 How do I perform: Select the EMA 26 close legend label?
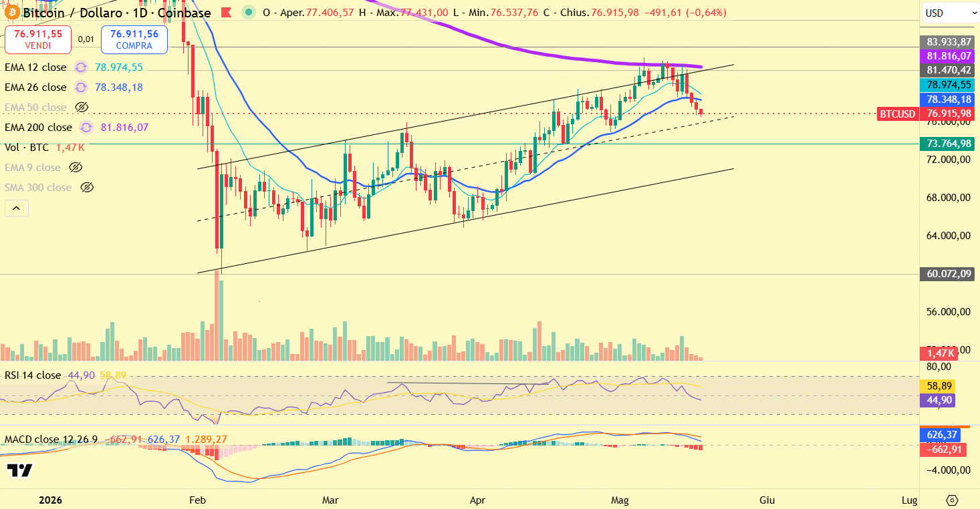(35, 88)
